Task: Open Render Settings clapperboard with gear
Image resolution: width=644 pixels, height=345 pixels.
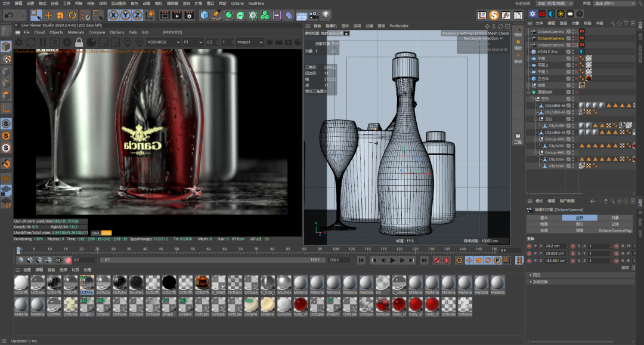Action: click(x=190, y=16)
